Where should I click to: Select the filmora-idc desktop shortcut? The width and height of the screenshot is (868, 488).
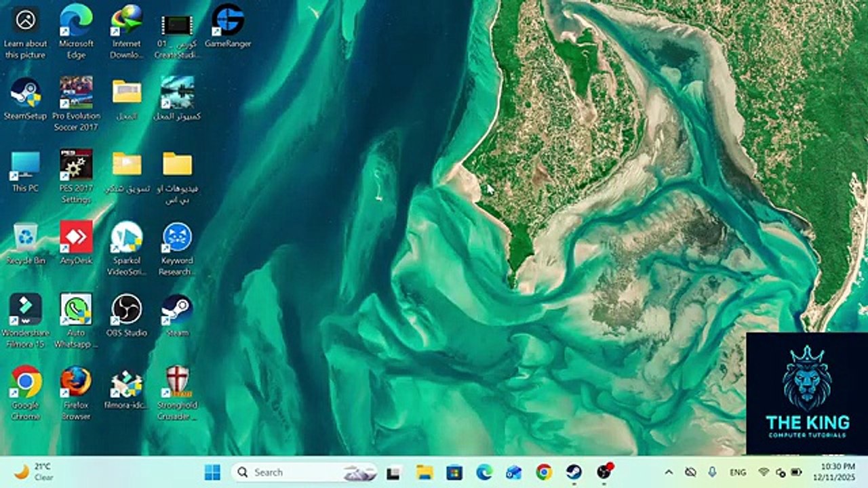127,389
